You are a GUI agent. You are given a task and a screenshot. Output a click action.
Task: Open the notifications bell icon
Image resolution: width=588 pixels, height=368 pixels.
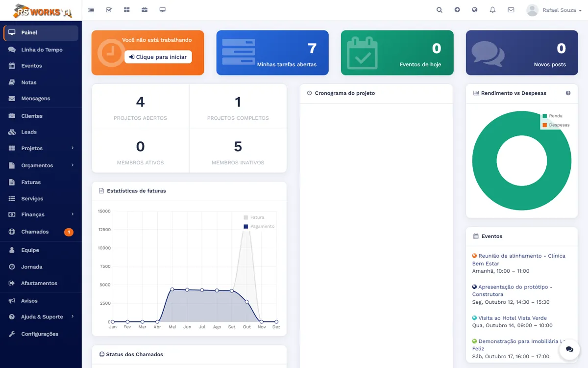point(493,10)
